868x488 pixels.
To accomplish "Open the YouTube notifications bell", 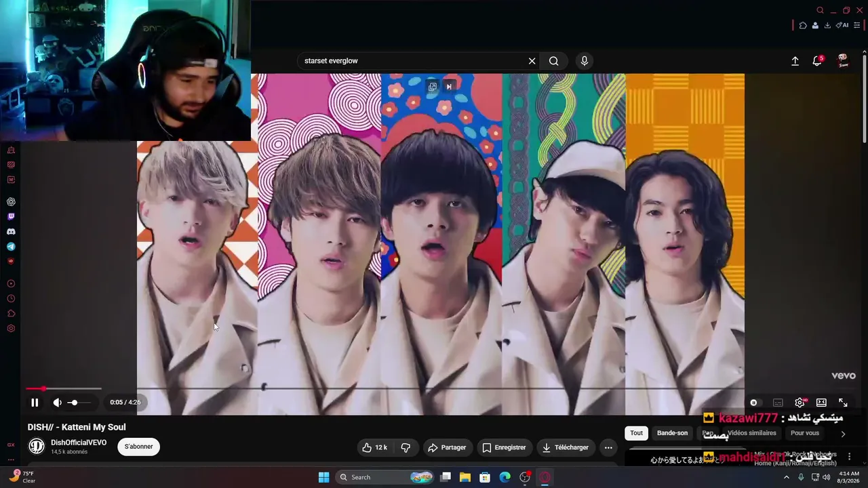I will 817,61.
